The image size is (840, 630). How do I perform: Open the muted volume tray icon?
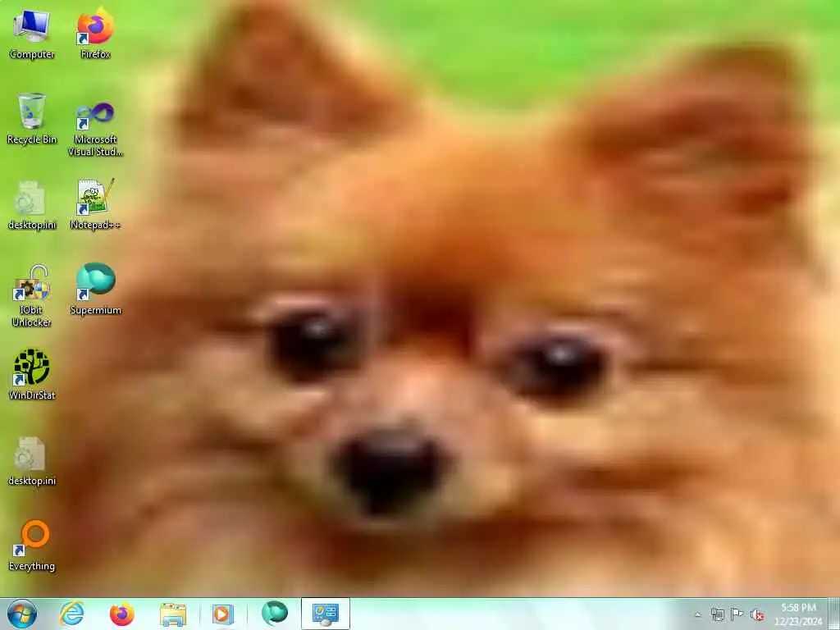(x=757, y=614)
